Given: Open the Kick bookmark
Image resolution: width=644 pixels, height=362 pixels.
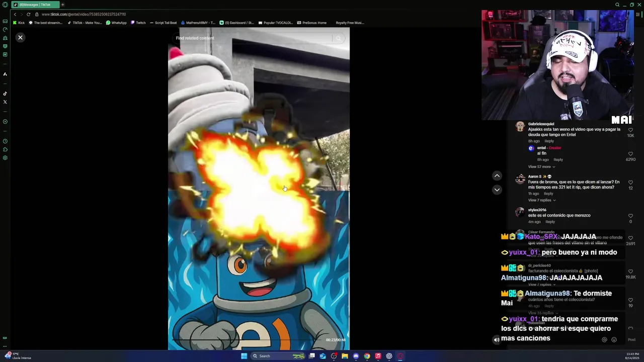Looking at the screenshot, I should coord(19,23).
